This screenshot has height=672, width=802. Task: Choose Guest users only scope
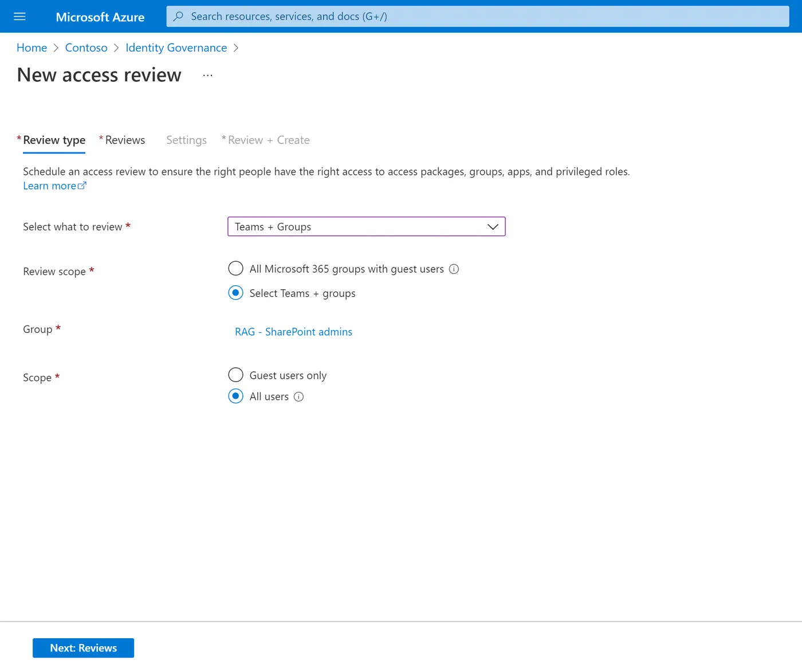(x=235, y=375)
